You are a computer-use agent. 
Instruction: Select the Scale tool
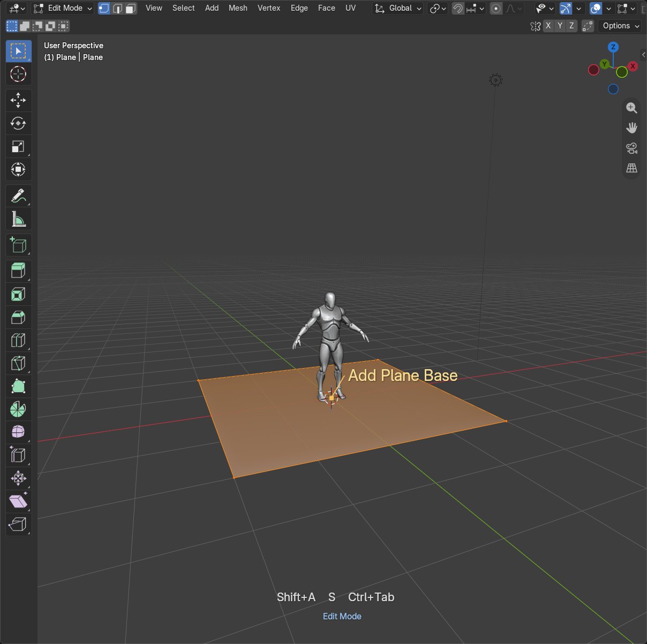(x=18, y=146)
